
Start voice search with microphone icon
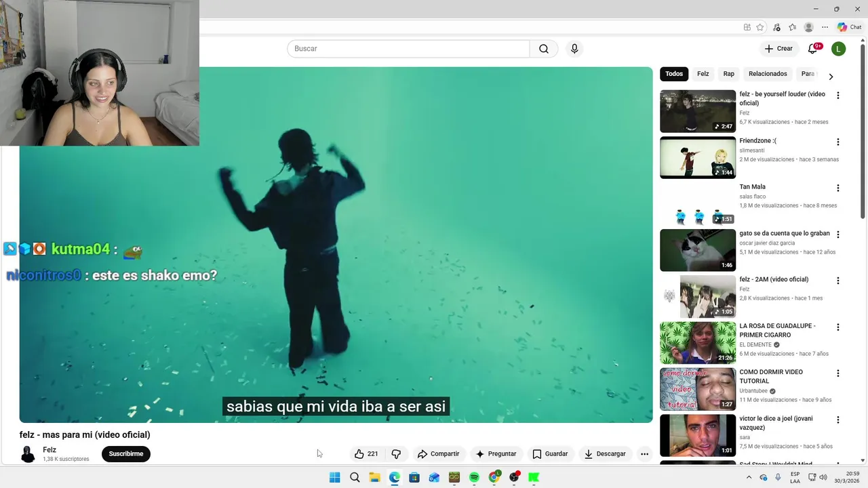click(574, 49)
